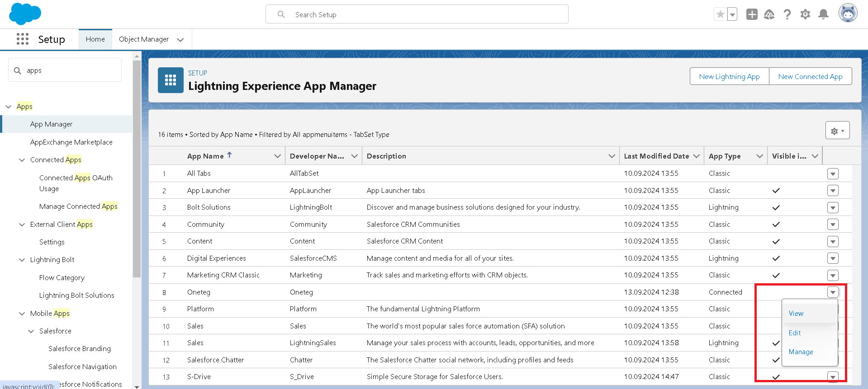
Task: Open the Setup gear menu in header
Action: click(805, 14)
